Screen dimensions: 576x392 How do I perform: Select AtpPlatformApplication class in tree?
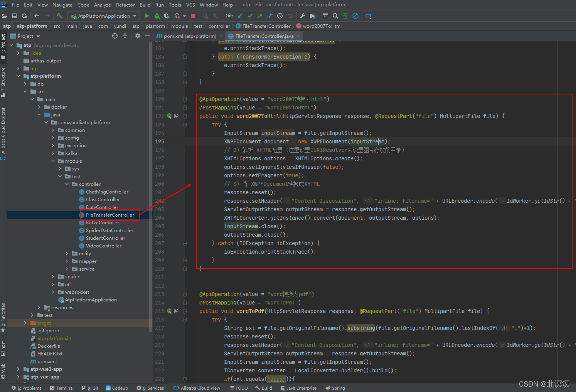pyautogui.click(x=87, y=299)
